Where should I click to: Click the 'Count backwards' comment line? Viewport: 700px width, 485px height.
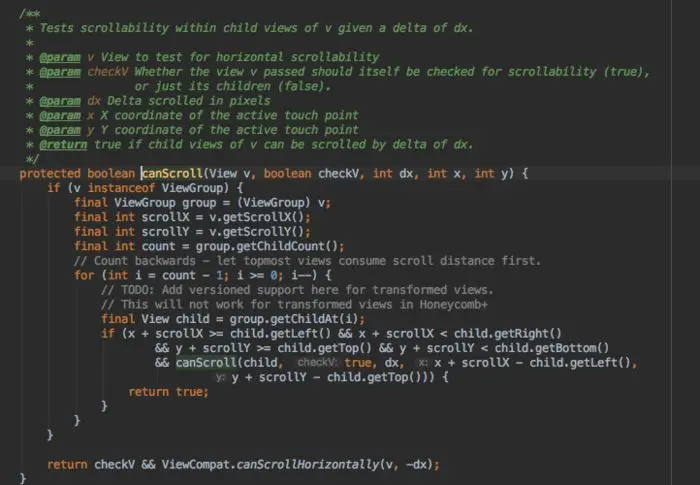(x=307, y=261)
